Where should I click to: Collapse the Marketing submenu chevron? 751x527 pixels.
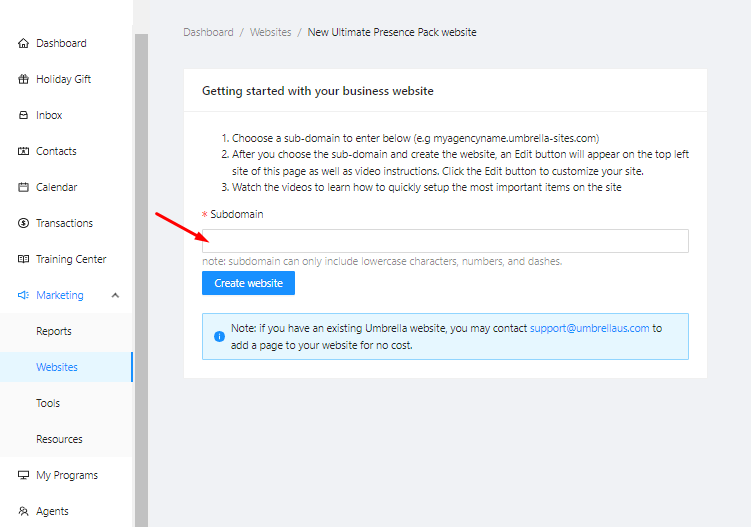click(x=115, y=295)
